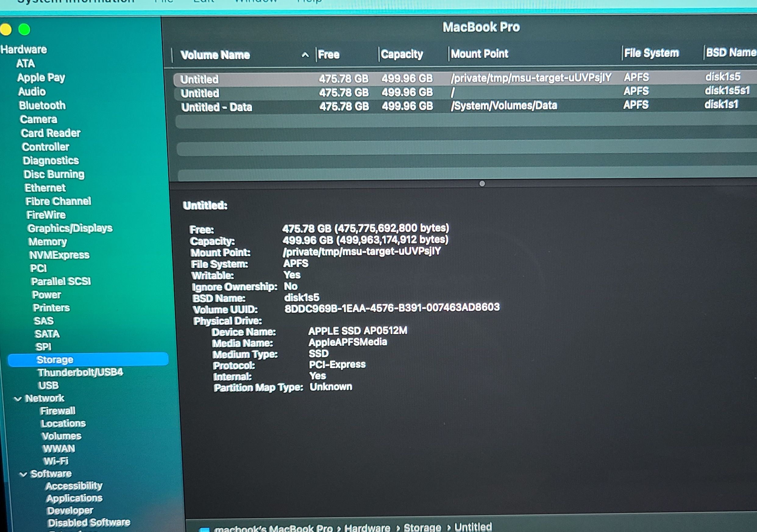Open the NVMExpress sidebar entry
757x532 pixels.
[x=59, y=255]
